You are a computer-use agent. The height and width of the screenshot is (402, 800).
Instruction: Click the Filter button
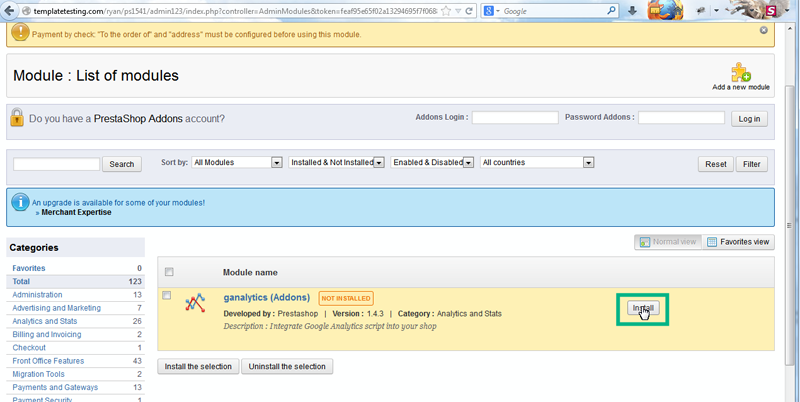(x=752, y=164)
